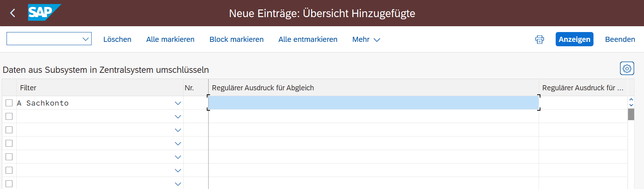This screenshot has width=644, height=189.
Task: Click scroll down arrow in table
Action: (631, 105)
